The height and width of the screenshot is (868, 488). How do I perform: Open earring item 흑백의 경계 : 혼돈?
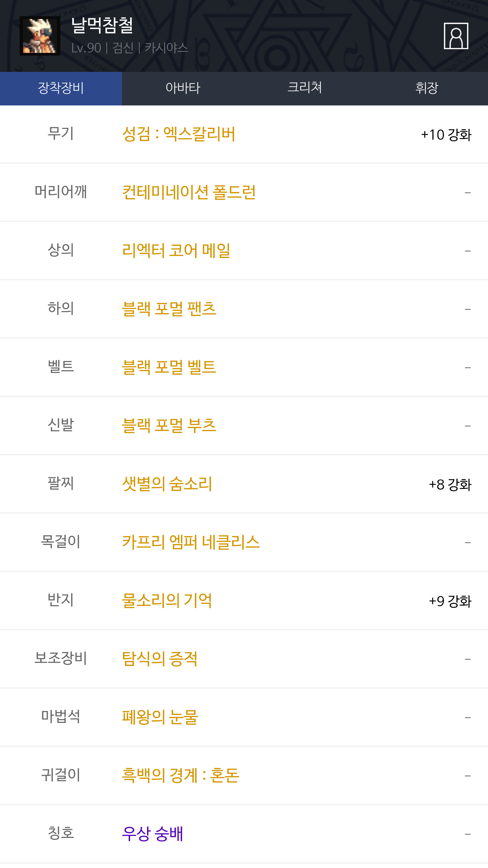click(x=181, y=776)
